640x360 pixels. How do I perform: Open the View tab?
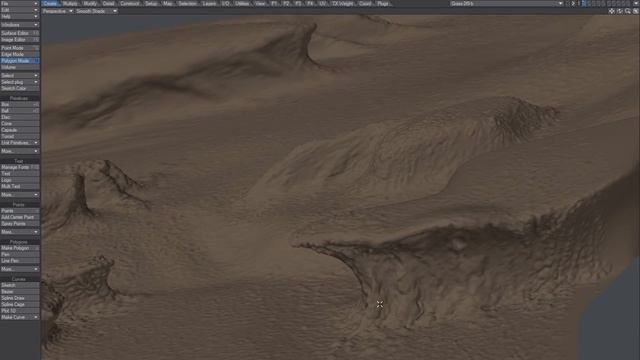[x=260, y=3]
